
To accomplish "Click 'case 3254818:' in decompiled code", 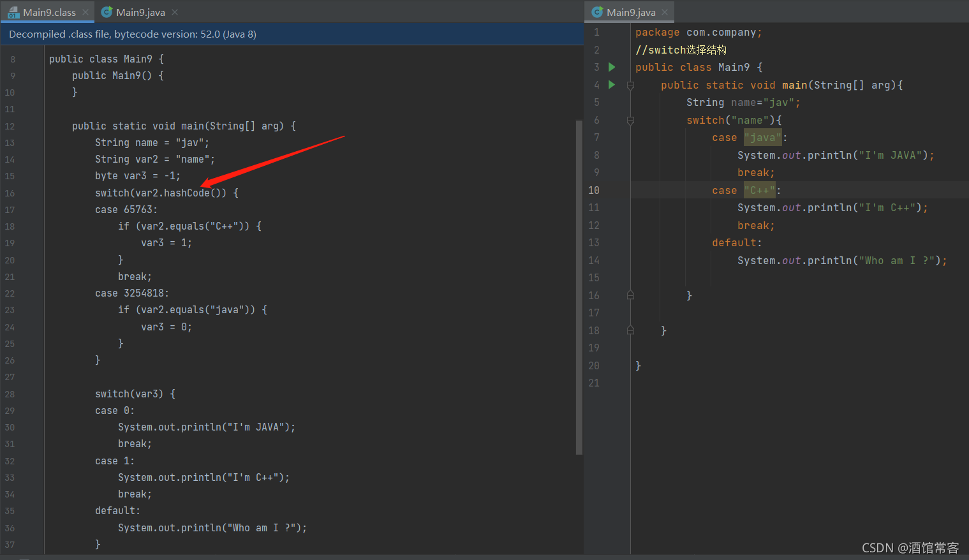I will (132, 293).
